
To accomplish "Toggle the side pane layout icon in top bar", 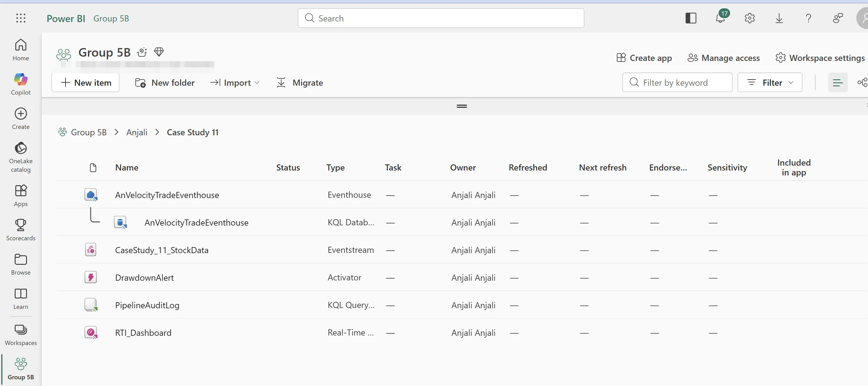I will pos(691,18).
